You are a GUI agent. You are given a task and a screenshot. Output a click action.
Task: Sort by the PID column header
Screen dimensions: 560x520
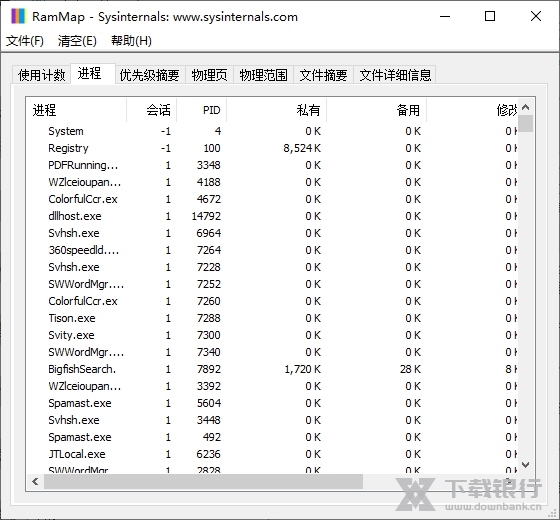[202, 110]
